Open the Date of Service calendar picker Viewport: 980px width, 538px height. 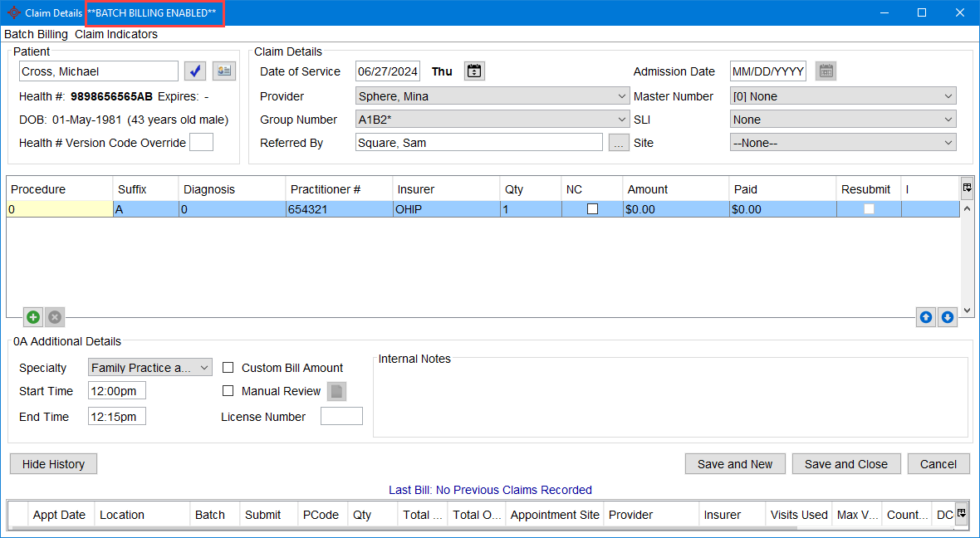pyautogui.click(x=473, y=71)
